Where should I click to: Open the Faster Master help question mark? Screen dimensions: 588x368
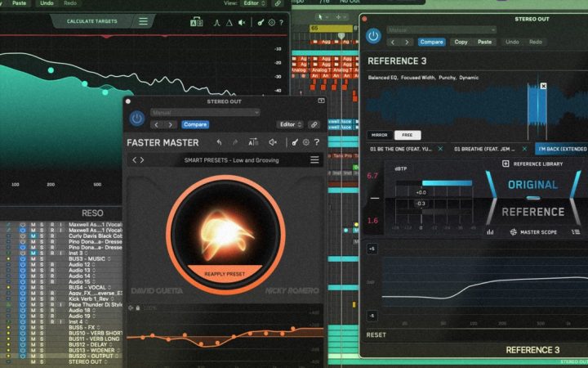click(x=317, y=142)
